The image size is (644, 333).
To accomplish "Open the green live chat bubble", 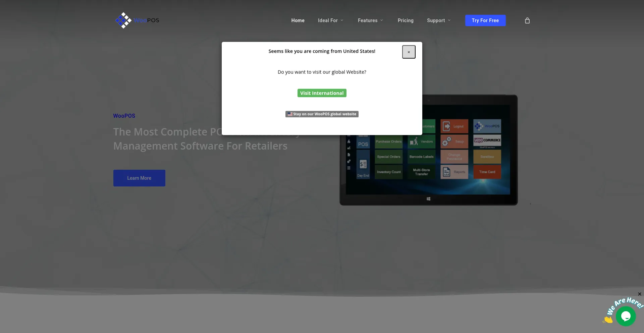I will pos(626,316).
